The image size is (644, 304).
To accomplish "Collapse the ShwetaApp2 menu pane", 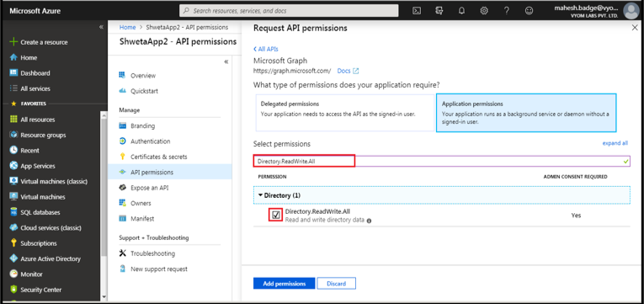I will [x=226, y=61].
